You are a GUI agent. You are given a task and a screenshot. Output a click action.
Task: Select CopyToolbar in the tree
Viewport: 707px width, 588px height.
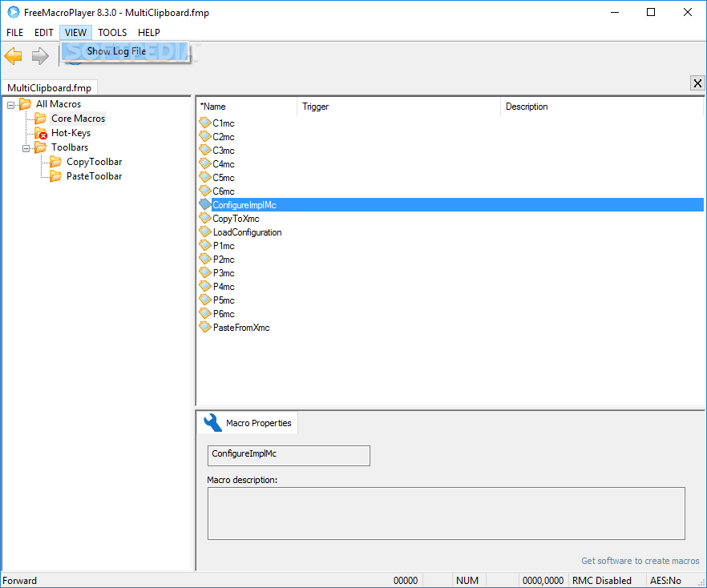click(x=95, y=162)
